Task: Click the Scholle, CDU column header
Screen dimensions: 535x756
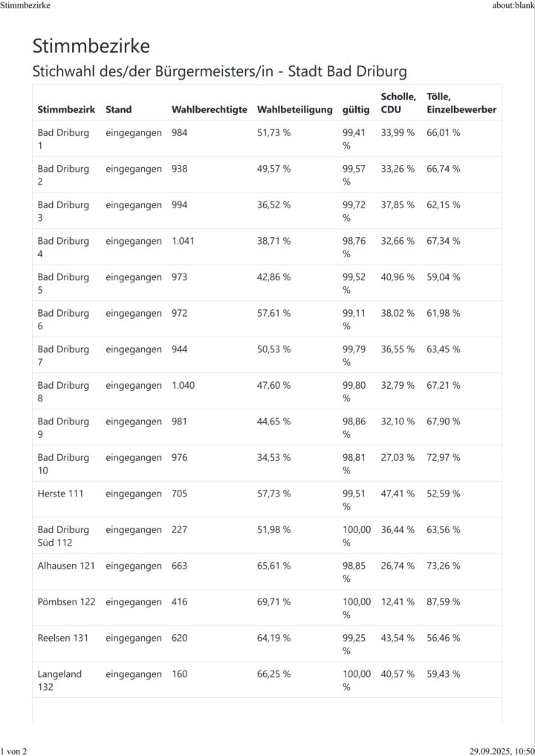Action: click(398, 103)
